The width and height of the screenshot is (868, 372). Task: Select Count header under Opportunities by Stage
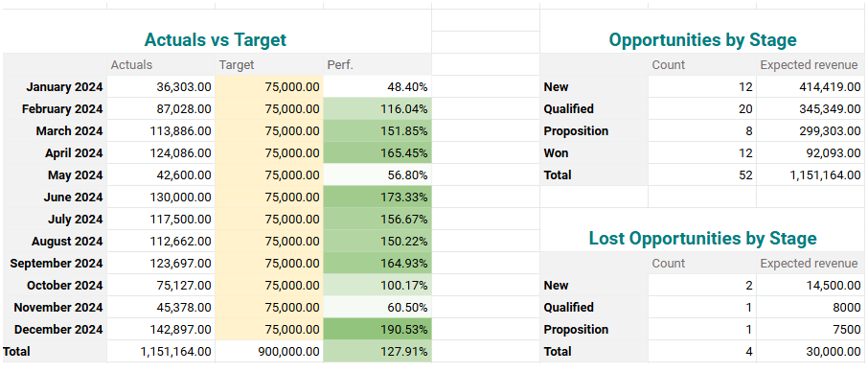(702, 65)
